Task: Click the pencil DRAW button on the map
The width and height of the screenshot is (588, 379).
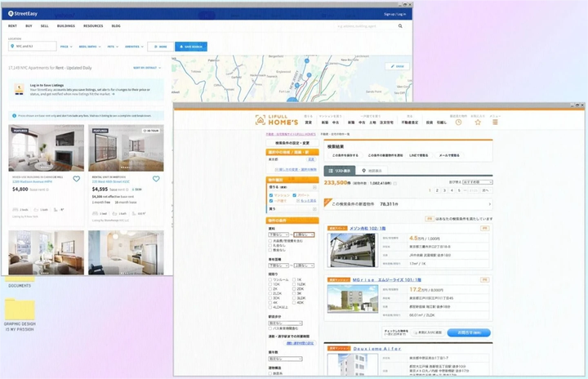Action: point(397,66)
